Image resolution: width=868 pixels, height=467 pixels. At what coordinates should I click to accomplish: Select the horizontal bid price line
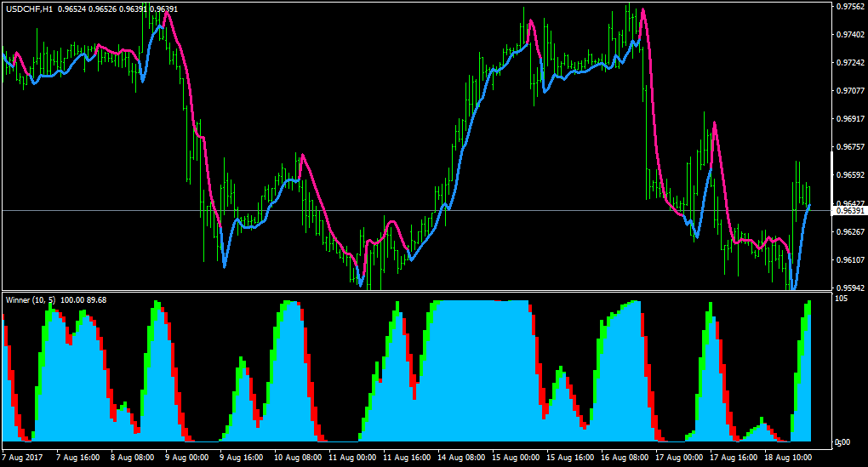416,211
